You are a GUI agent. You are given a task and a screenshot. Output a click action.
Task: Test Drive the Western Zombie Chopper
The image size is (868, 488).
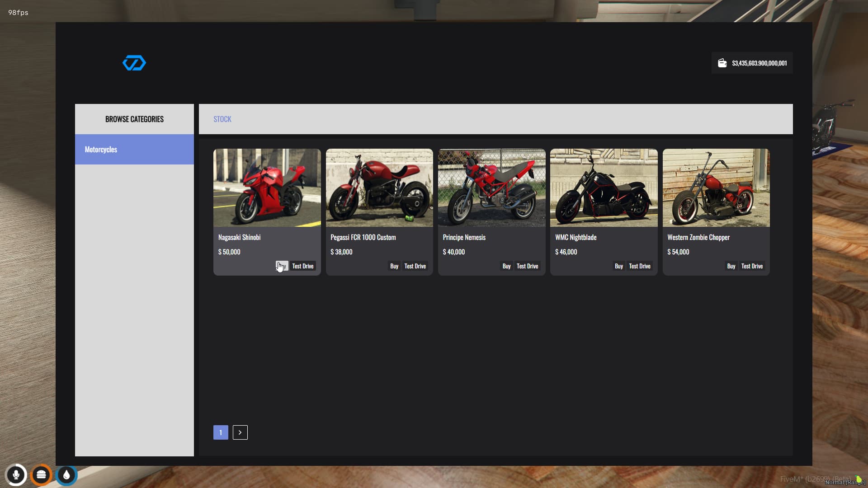pyautogui.click(x=752, y=266)
